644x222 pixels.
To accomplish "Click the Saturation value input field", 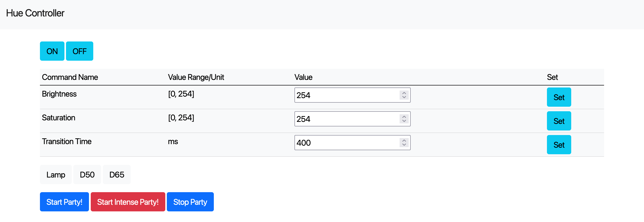I will (x=346, y=119).
